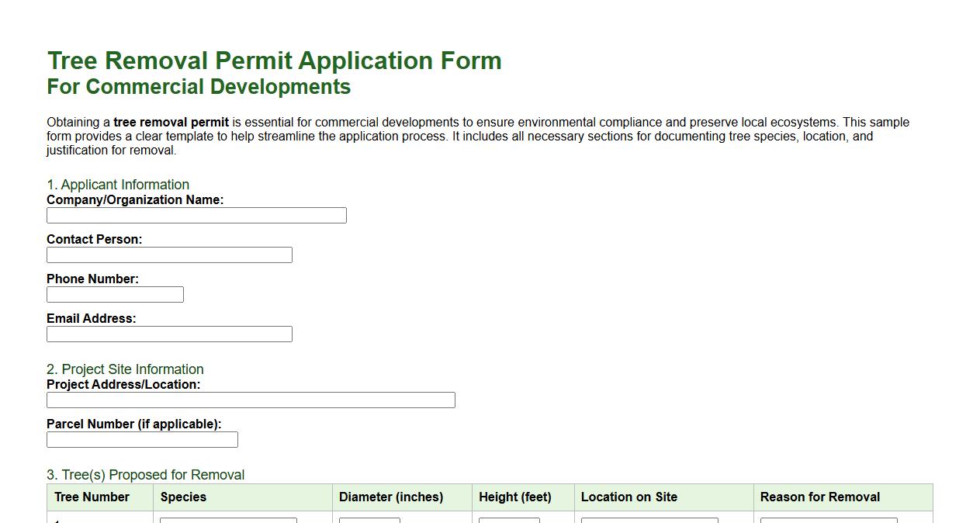Click the Project Site Information heading

coord(125,369)
